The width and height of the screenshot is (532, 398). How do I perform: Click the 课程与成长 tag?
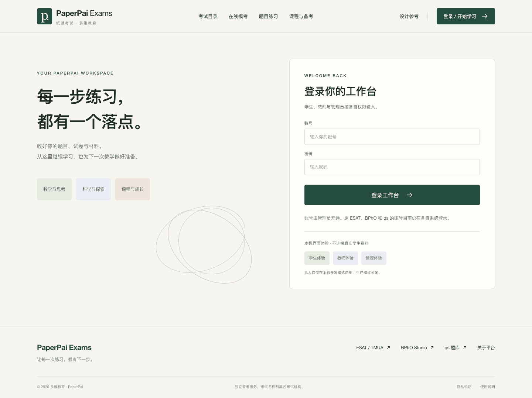coord(133,189)
